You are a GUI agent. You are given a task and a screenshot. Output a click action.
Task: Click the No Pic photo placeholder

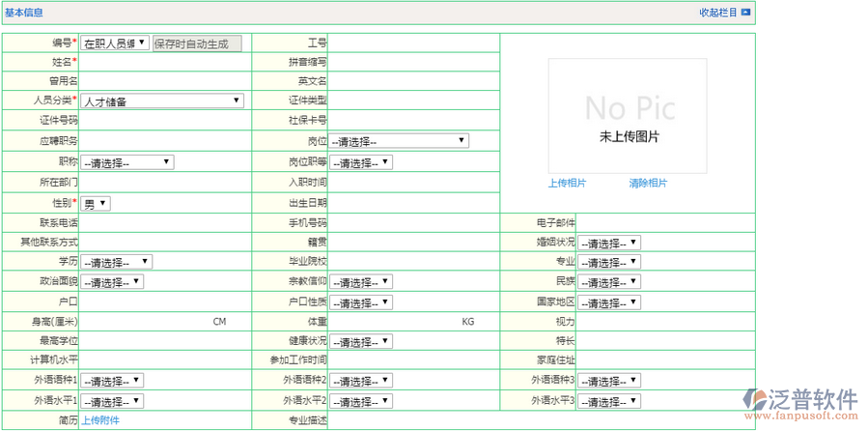[628, 116]
